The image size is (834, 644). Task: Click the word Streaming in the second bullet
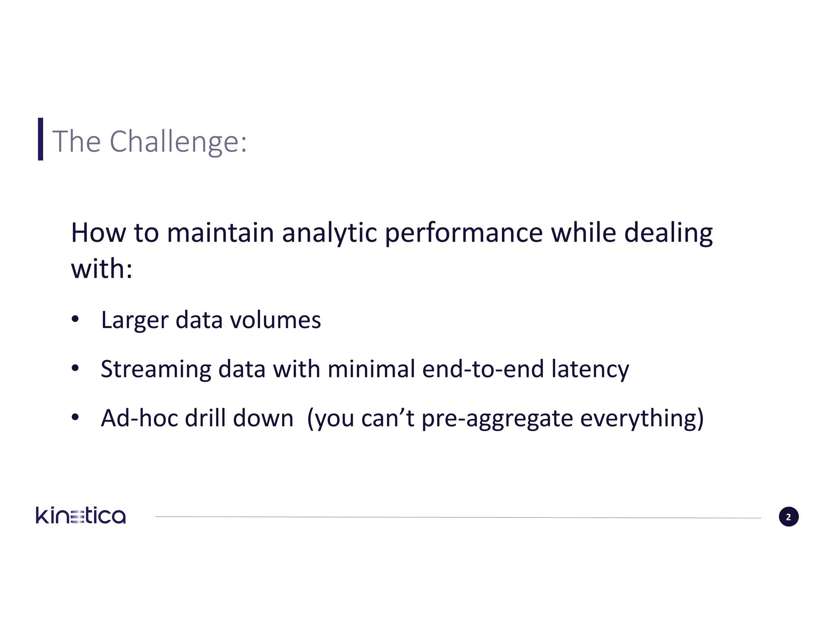pos(156,370)
